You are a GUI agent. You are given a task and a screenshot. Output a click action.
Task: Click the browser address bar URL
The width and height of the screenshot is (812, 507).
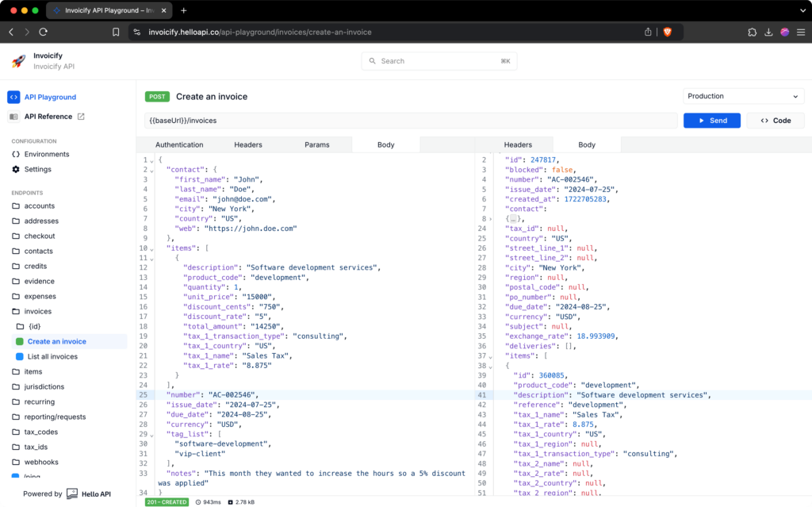[x=260, y=33]
